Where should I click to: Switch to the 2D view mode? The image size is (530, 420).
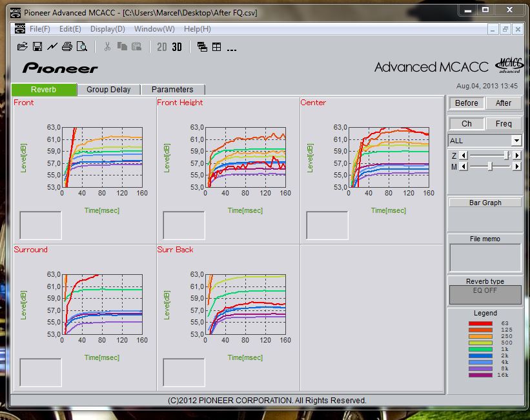[161, 46]
